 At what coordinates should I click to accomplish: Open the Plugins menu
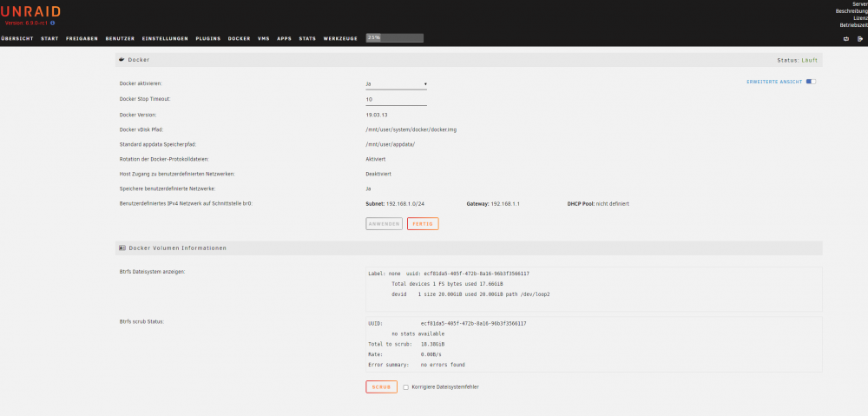(x=208, y=39)
